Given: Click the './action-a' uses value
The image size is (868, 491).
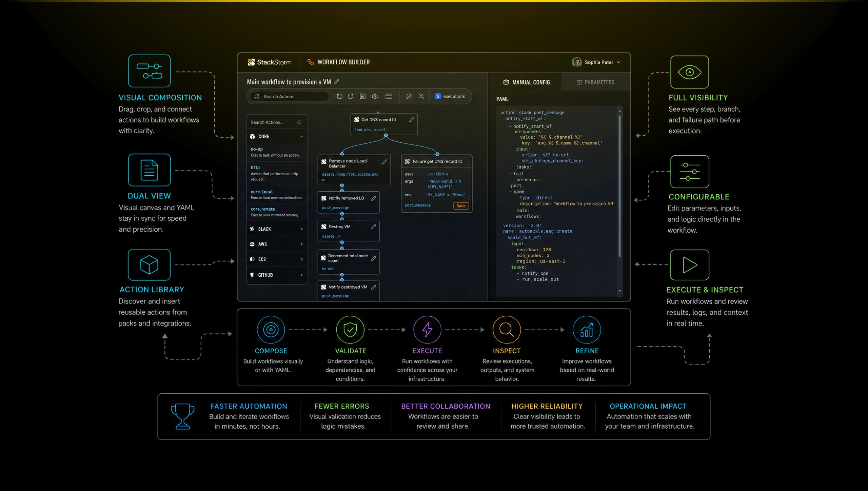Looking at the screenshot, I should (x=437, y=174).
